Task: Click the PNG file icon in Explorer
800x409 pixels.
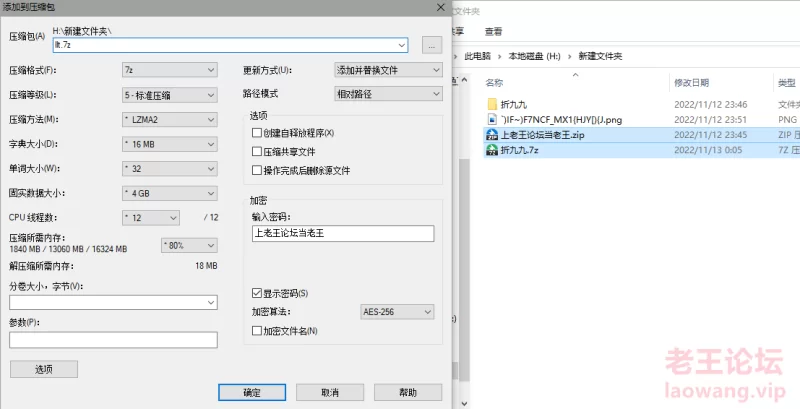Action: click(x=492, y=120)
